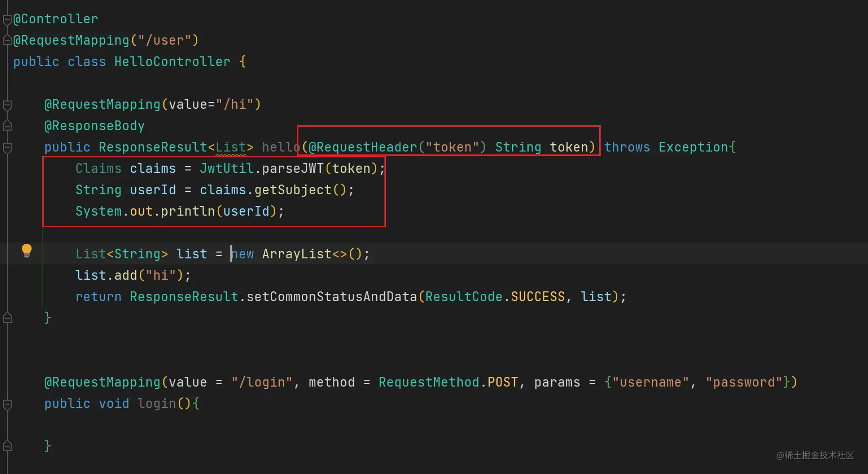Click the fold end marker at the hello method's closing brace
868x474 pixels.
tap(7, 318)
